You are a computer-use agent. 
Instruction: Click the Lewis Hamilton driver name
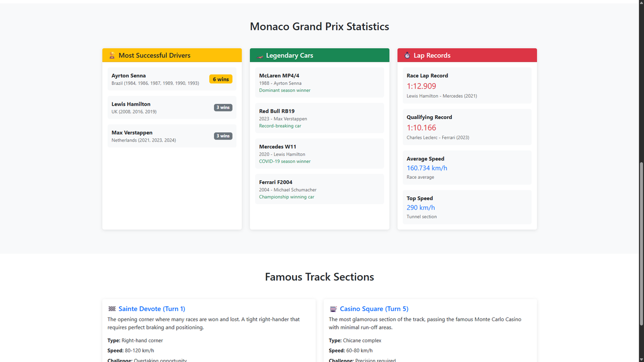point(131,104)
